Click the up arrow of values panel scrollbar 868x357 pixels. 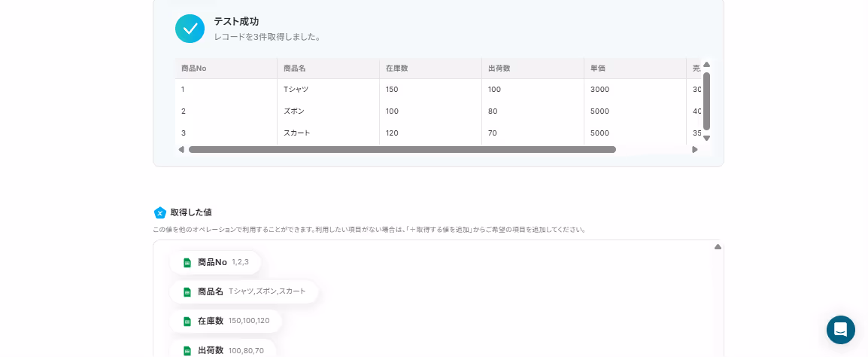[718, 247]
